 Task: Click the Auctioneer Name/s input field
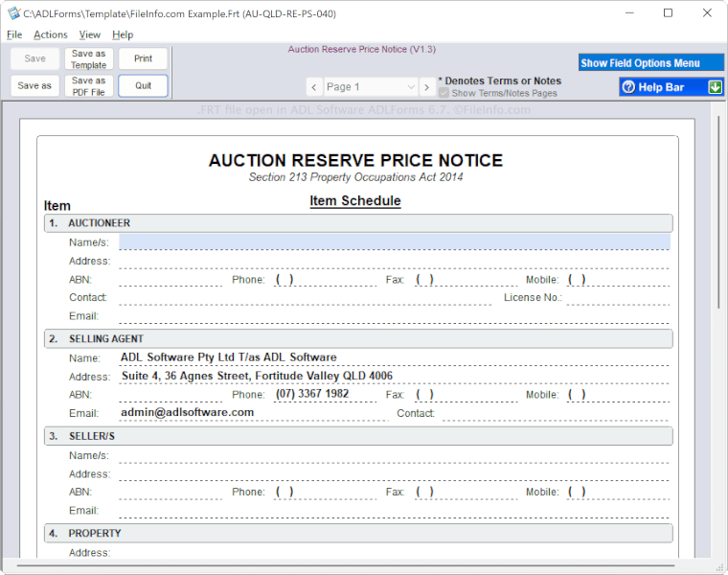tap(394, 242)
